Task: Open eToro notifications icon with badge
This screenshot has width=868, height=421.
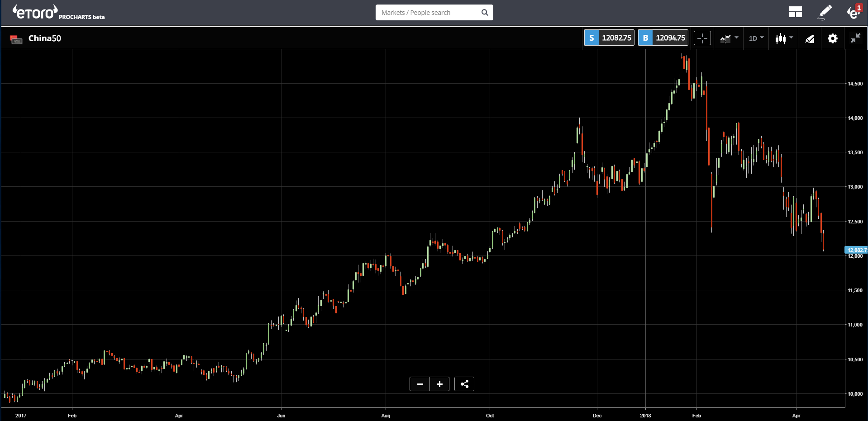Action: pyautogui.click(x=854, y=12)
